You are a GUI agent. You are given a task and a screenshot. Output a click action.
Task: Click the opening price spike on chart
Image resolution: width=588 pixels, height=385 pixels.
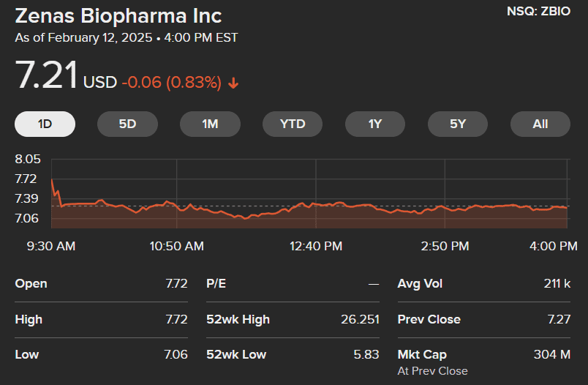point(52,180)
